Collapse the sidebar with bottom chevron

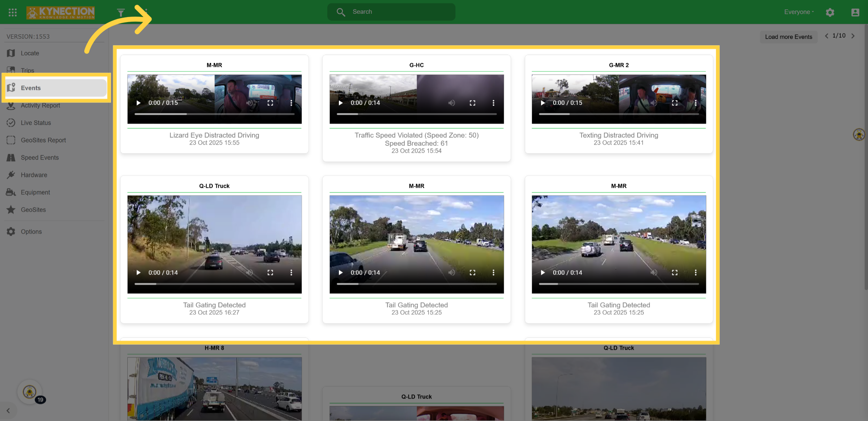[x=8, y=411]
